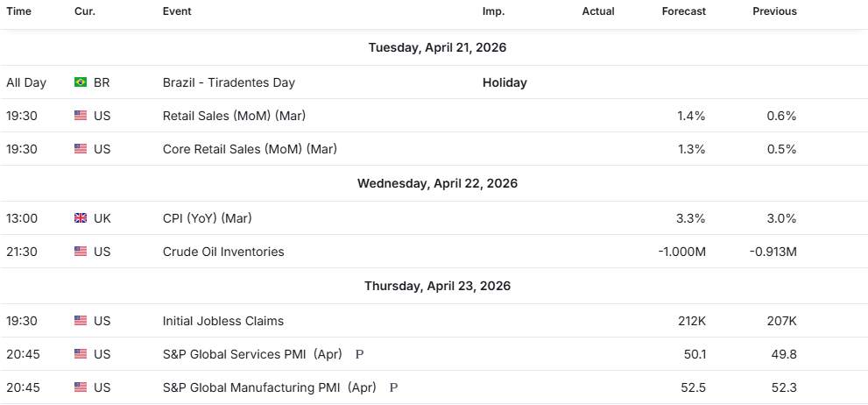This screenshot has width=868, height=405.
Task: Open the CPI (YoY) (Mar) event
Action: tap(207, 218)
